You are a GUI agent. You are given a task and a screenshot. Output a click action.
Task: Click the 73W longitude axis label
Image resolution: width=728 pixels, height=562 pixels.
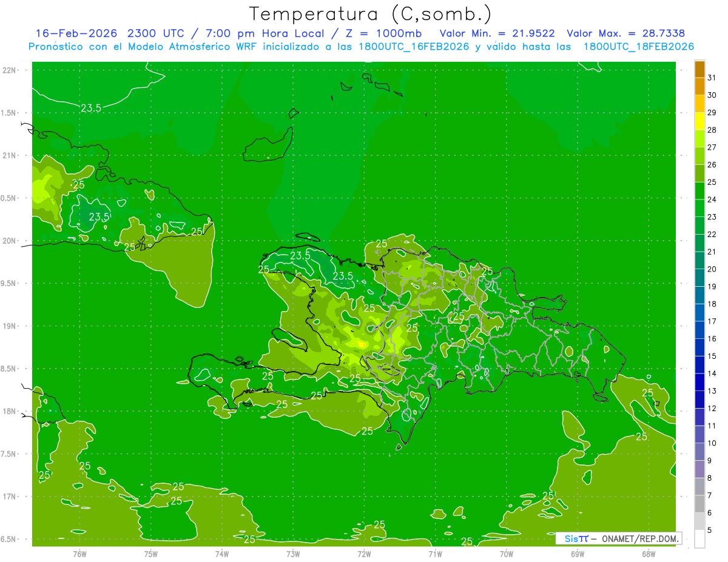point(292,554)
